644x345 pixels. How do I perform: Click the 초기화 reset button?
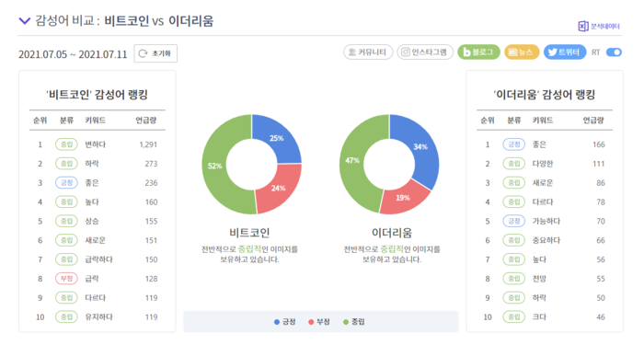(155, 53)
